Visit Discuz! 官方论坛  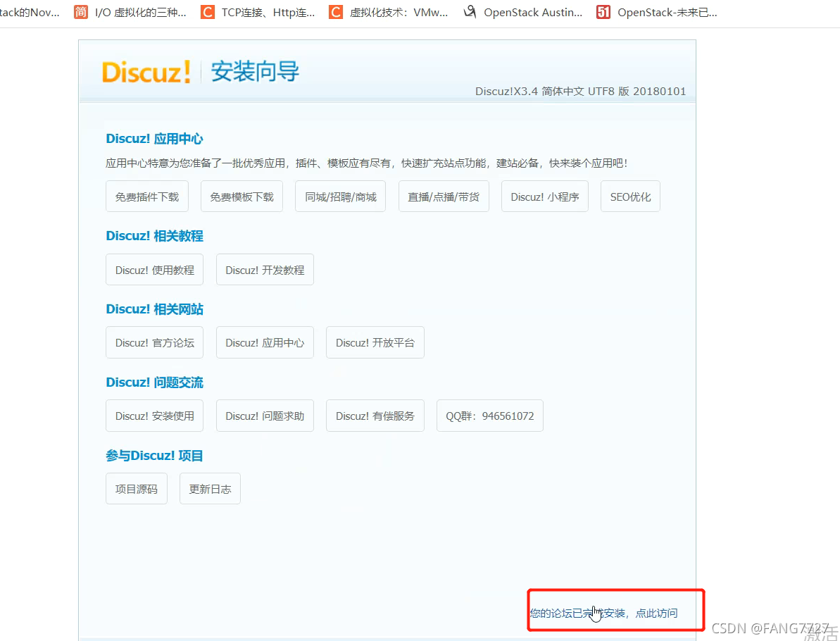coord(154,342)
